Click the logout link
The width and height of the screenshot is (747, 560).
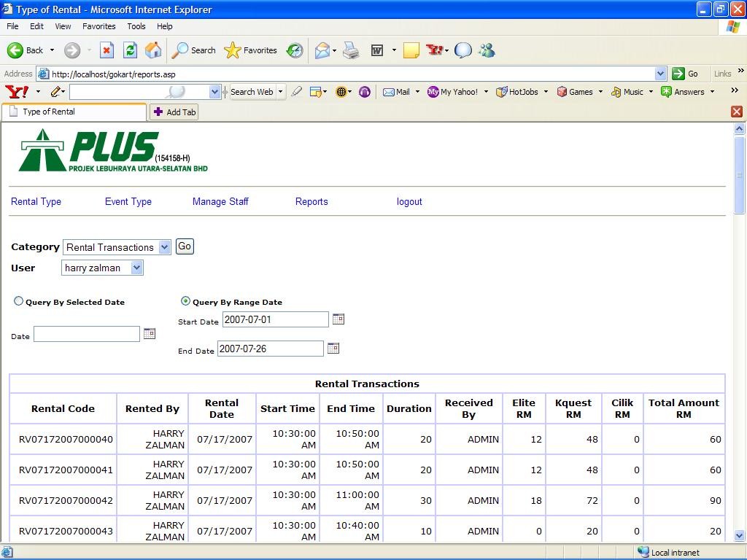409,201
